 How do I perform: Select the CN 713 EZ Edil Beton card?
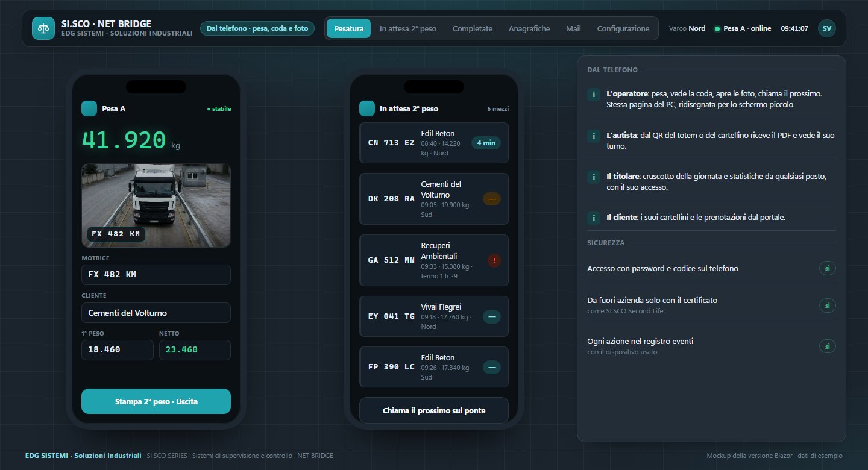434,143
